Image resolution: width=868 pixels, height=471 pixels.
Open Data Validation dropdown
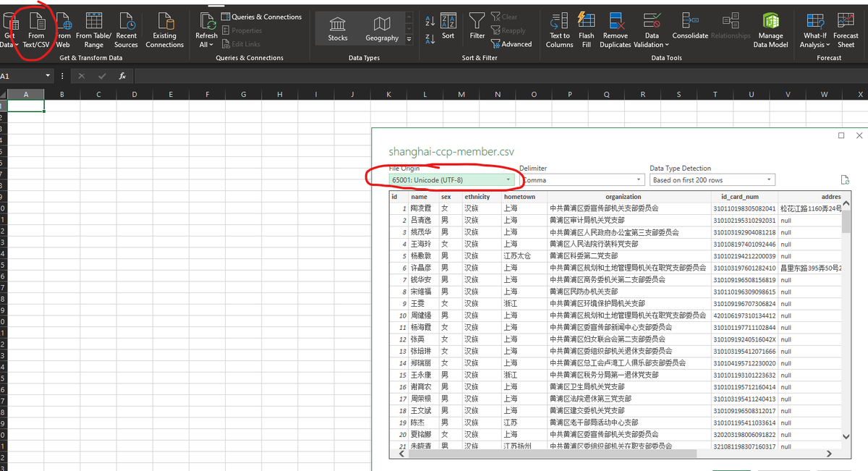pos(652,30)
